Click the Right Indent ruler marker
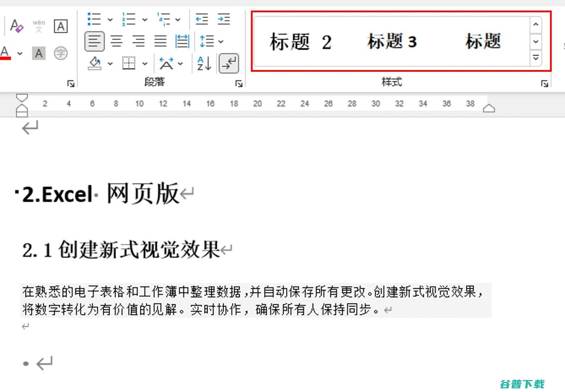The height and width of the screenshot is (392, 565). pos(489,108)
